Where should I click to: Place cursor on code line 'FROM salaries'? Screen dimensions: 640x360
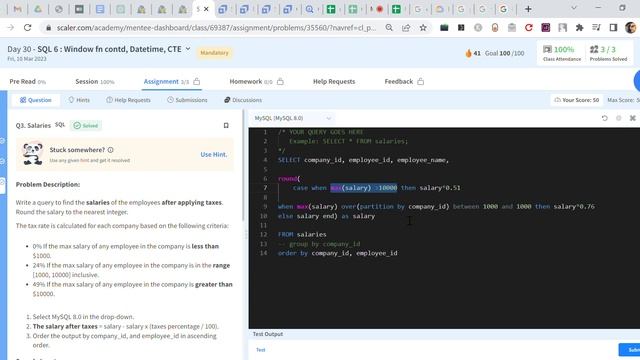coord(302,235)
